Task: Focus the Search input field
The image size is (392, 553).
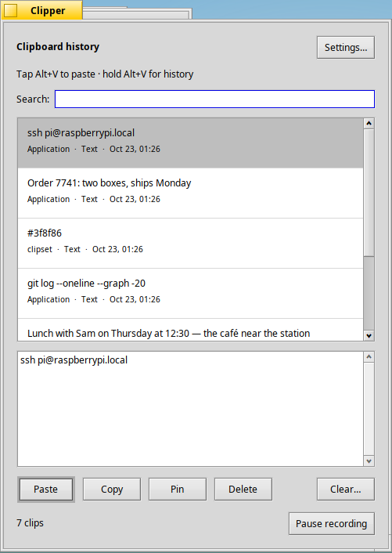Action: click(x=214, y=99)
